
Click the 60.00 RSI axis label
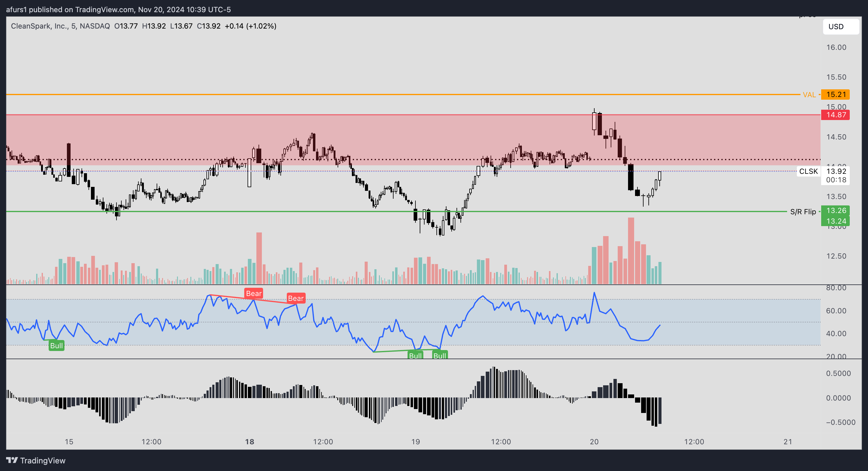[836, 311]
